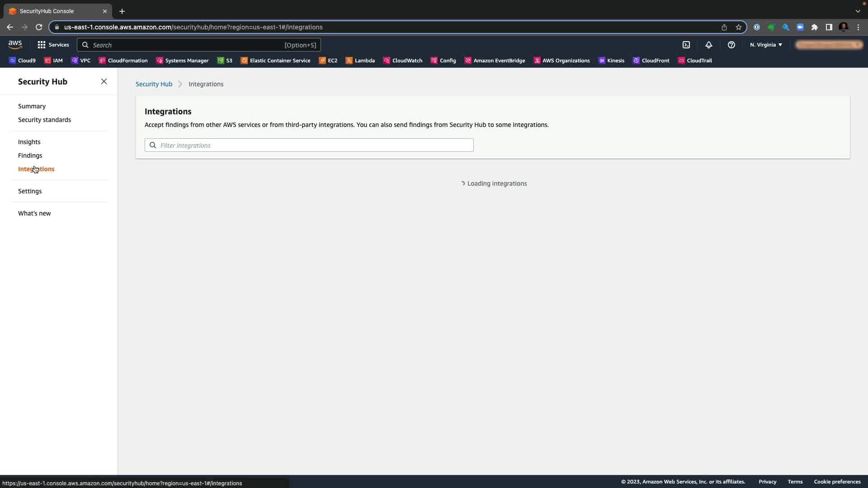868x488 pixels.
Task: Open the notifications bell icon
Action: click(x=708, y=45)
